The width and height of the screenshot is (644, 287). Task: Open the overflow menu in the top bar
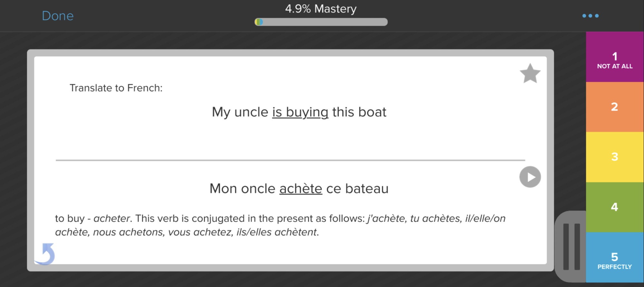(591, 15)
